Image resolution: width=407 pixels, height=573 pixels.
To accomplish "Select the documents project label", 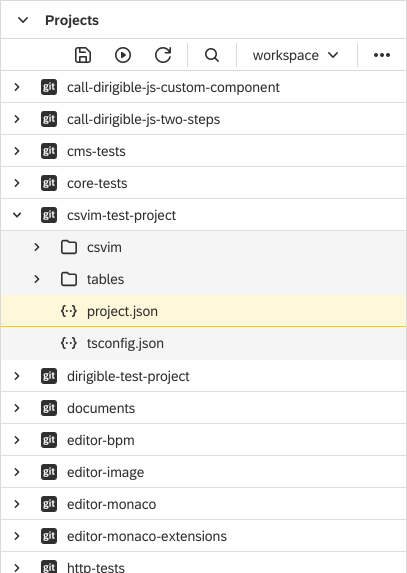I will point(101,408).
